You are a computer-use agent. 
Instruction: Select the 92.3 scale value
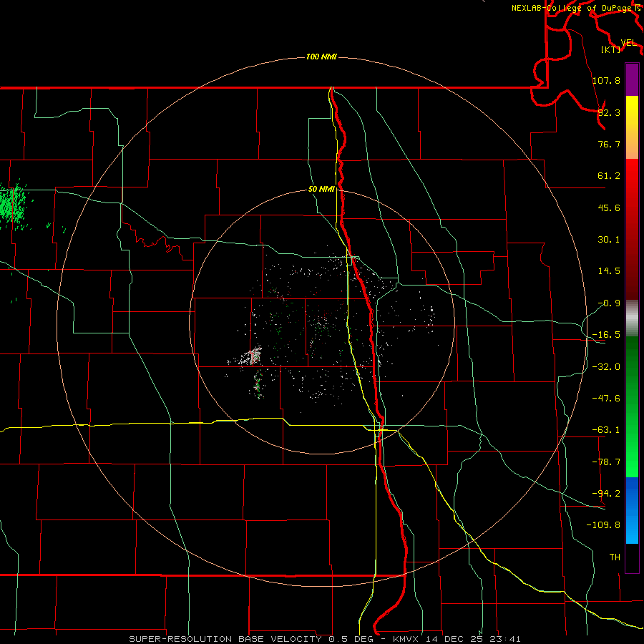[x=609, y=112]
